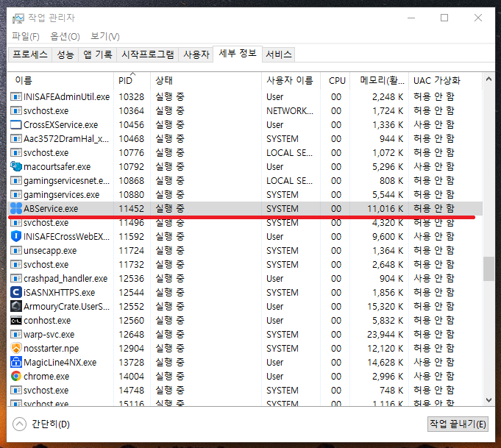Switch to the 프로세스 tab
The image size is (501, 448).
[x=30, y=54]
